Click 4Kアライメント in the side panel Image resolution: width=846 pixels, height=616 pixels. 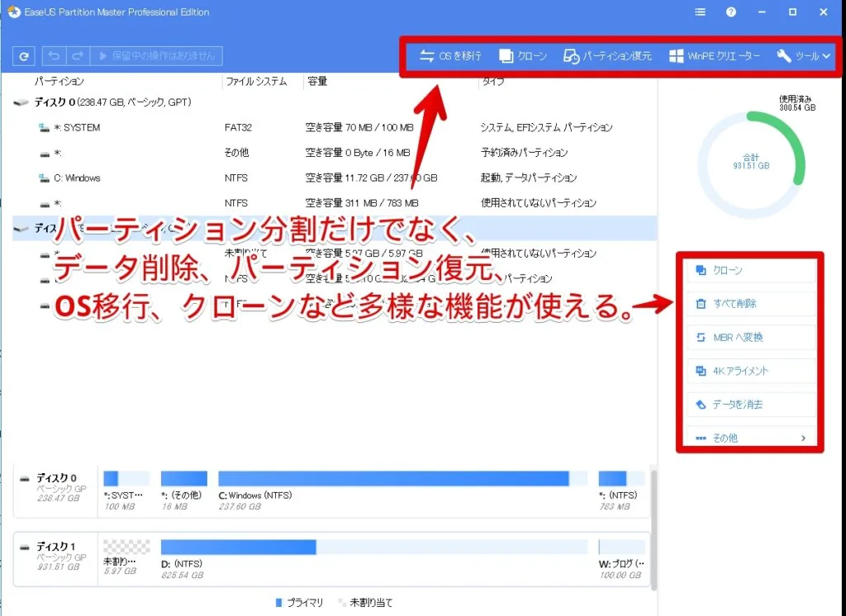[751, 371]
